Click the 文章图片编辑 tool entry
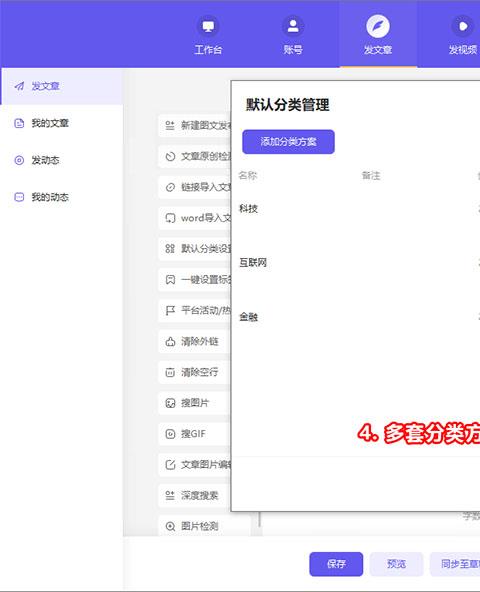 coord(194,464)
